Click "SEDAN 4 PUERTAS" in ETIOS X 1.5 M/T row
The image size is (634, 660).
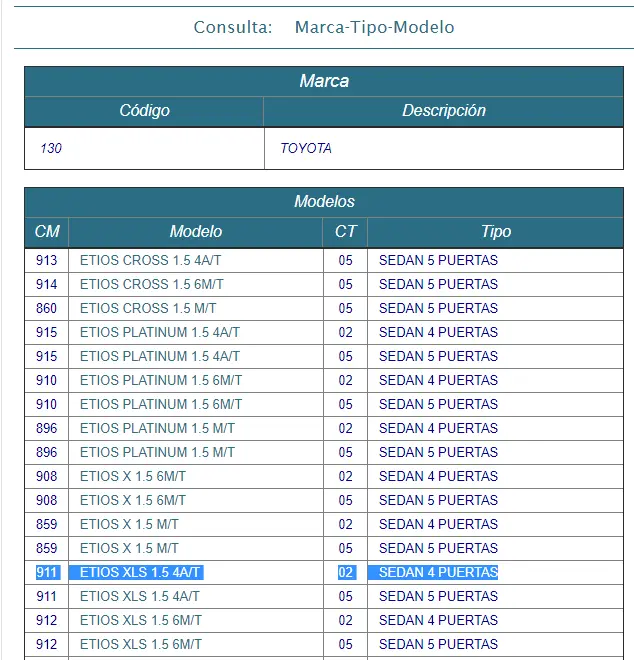[x=438, y=524]
